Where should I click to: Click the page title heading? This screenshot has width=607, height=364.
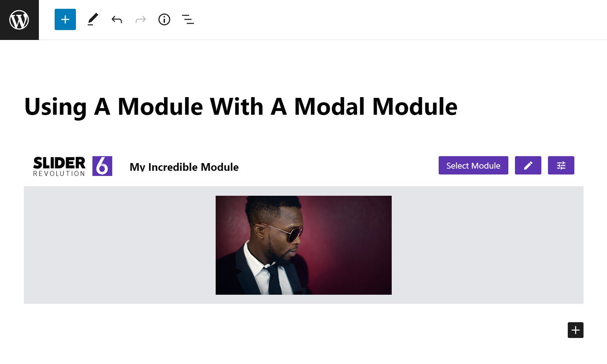coord(241,107)
